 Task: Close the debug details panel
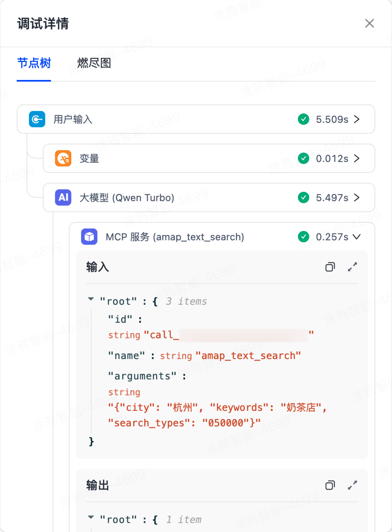[x=370, y=23]
